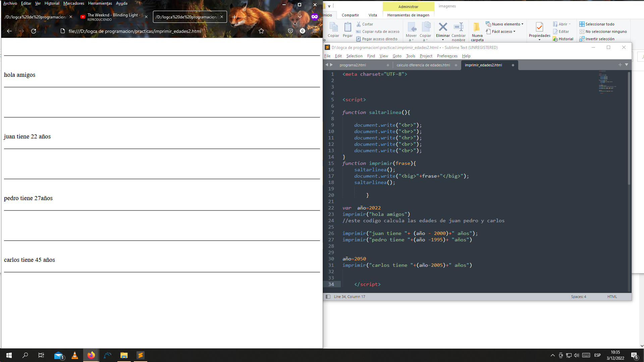This screenshot has width=644, height=362.
Task: Click Seleccionar todo in Explorer ribbon
Action: tap(597, 24)
